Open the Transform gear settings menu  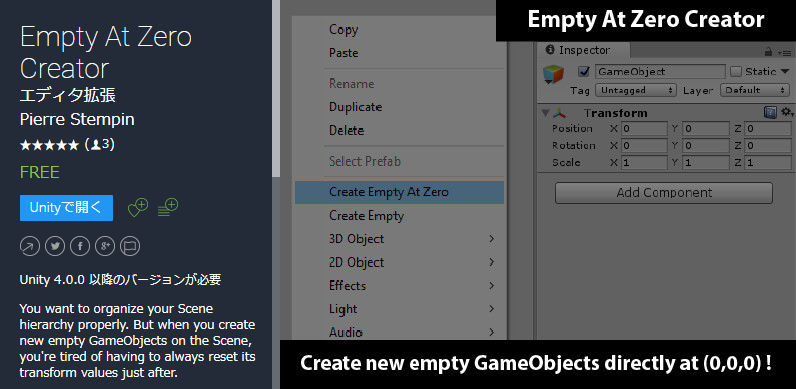[x=787, y=112]
